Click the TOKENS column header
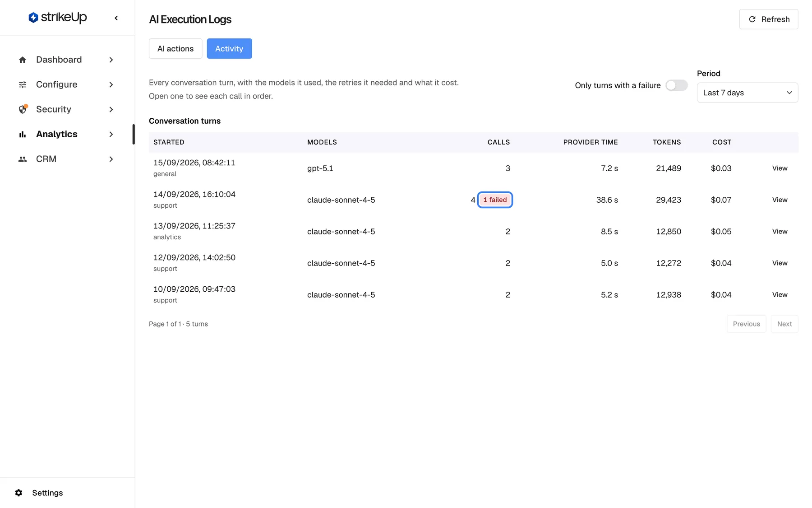Screen dimensions: 812x508 pos(667,142)
